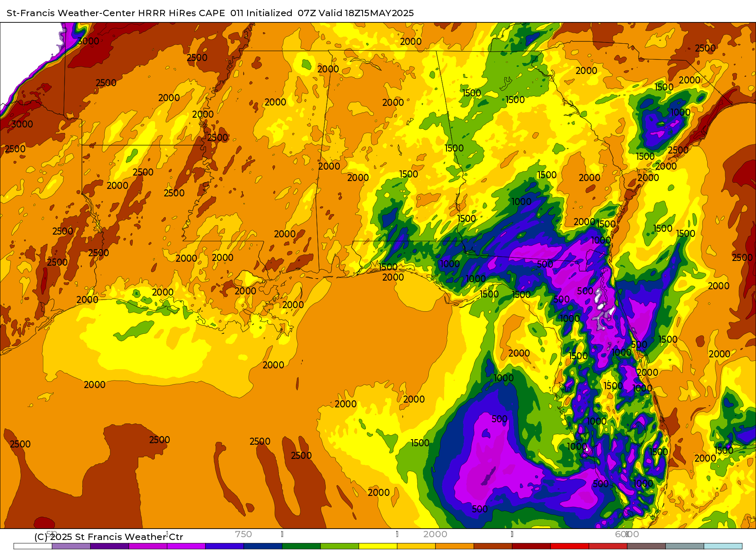Viewport: 756px width, 551px height.
Task: Click the light green legend swatch
Action: 339,546
